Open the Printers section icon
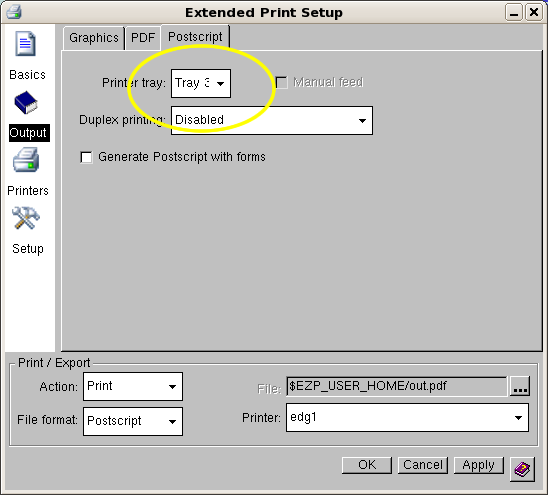Image resolution: width=548 pixels, height=495 pixels. click(26, 160)
